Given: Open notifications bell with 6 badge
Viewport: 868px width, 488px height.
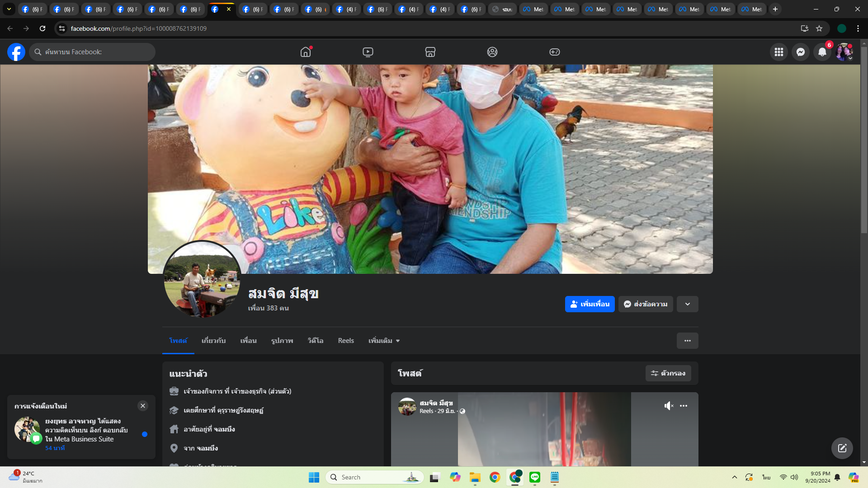Looking at the screenshot, I should 822,52.
